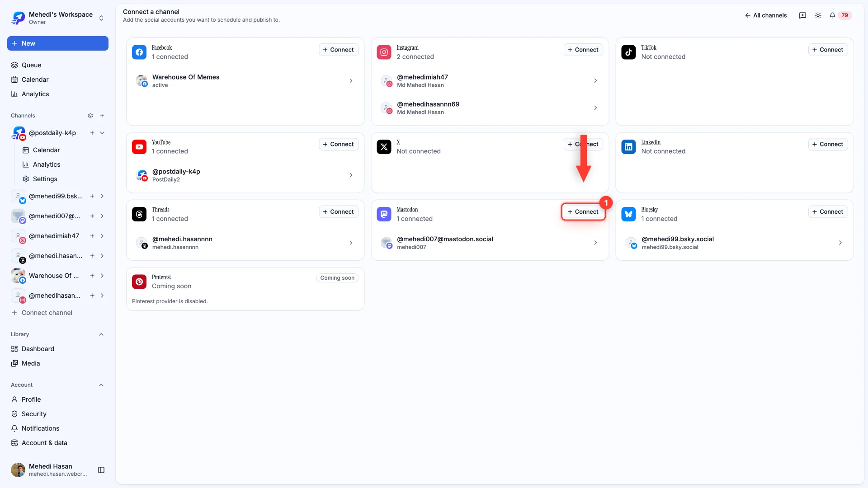868x488 pixels.
Task: Open Settings under @postdaily-k4p
Action: 63,179
